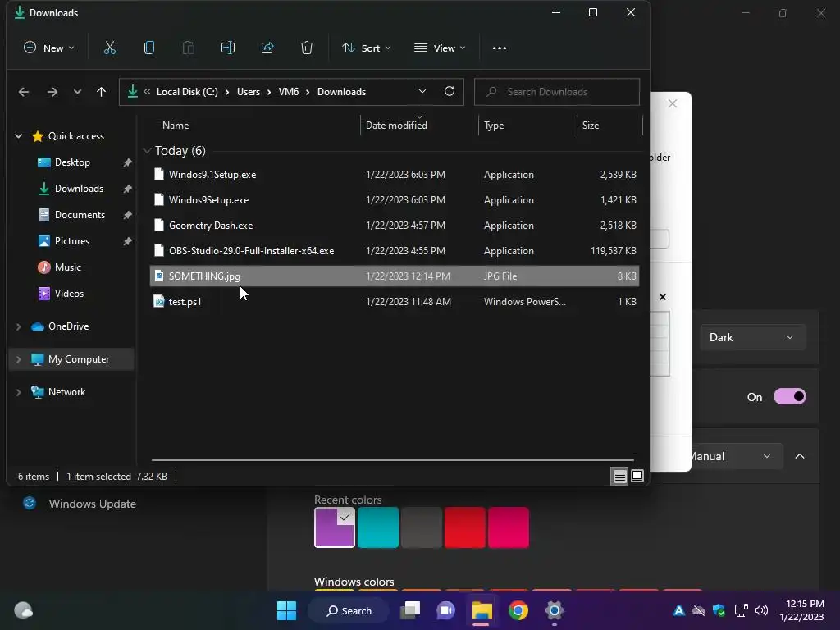Go forward with the right arrow
The height and width of the screenshot is (630, 840).
(x=52, y=92)
